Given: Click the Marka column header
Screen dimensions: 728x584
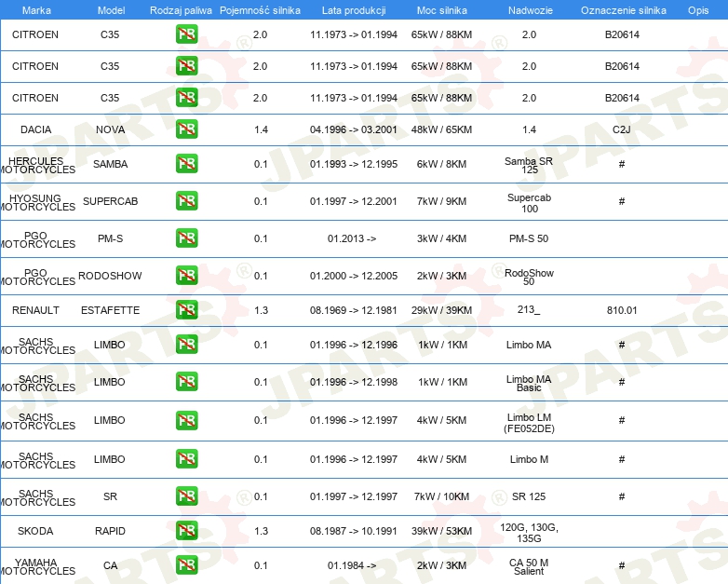Looking at the screenshot, I should [x=36, y=10].
